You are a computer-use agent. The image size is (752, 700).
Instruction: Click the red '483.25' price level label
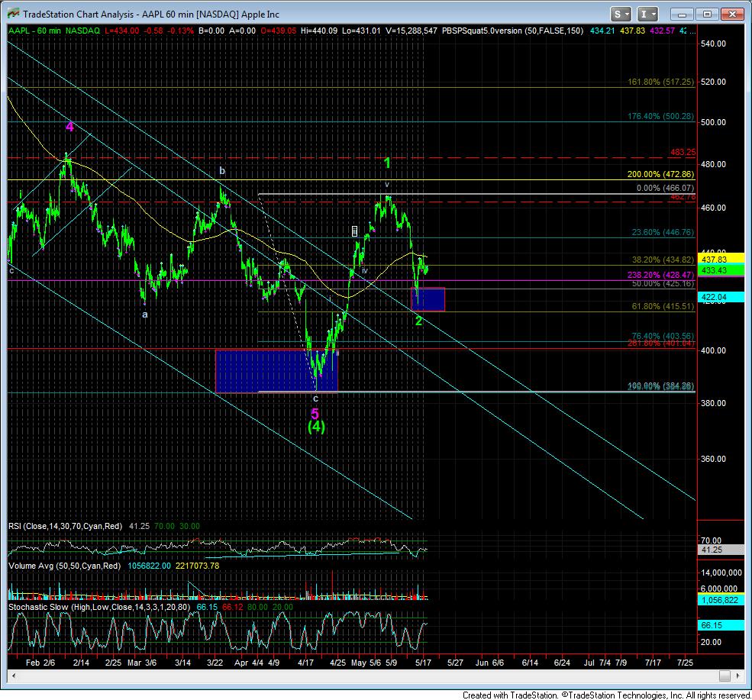[683, 152]
